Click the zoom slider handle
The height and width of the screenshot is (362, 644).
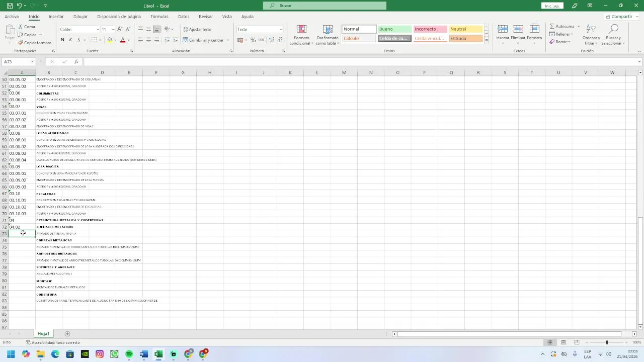pos(607,342)
